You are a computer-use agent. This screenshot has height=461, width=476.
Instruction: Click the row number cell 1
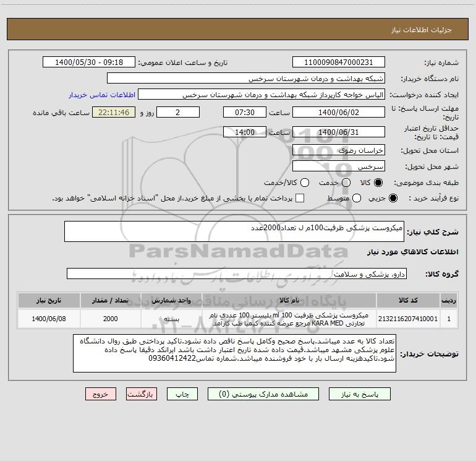[x=449, y=319]
